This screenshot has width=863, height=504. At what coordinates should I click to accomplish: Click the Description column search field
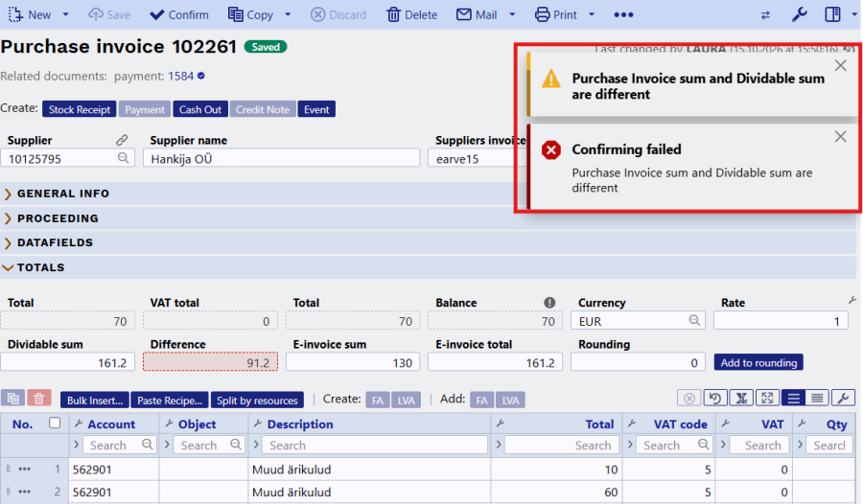[x=375, y=445]
